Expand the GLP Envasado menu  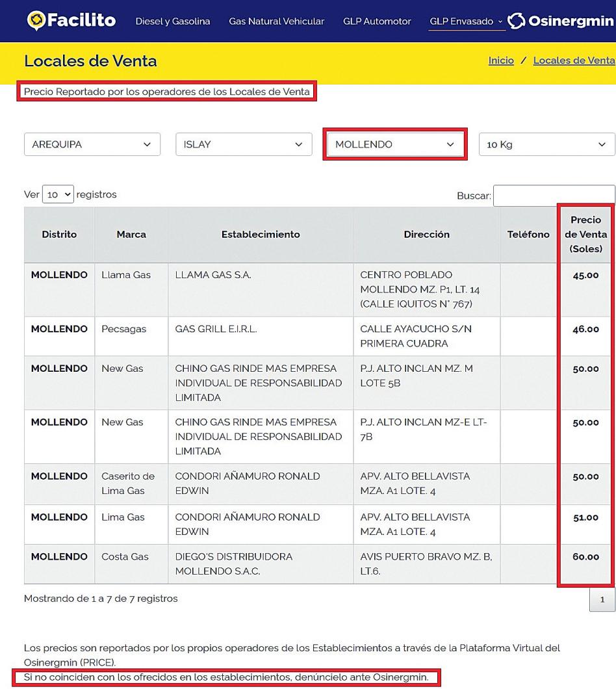[466, 21]
